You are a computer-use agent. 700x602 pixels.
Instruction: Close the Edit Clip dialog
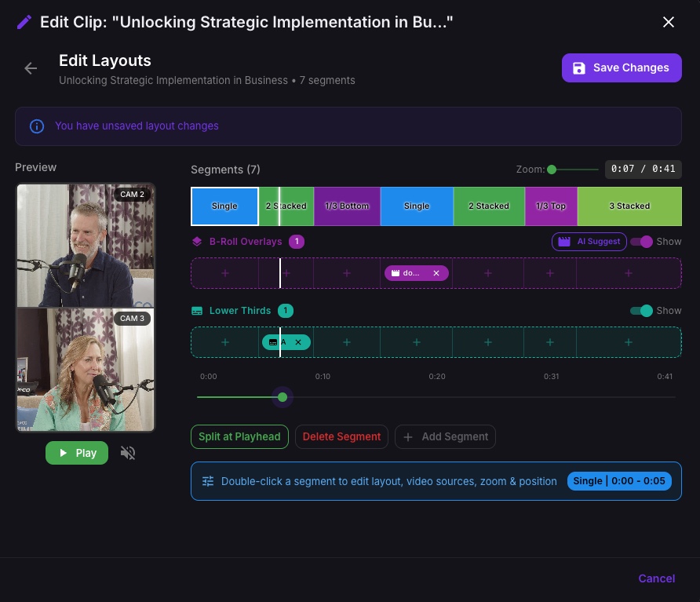pyautogui.click(x=669, y=22)
